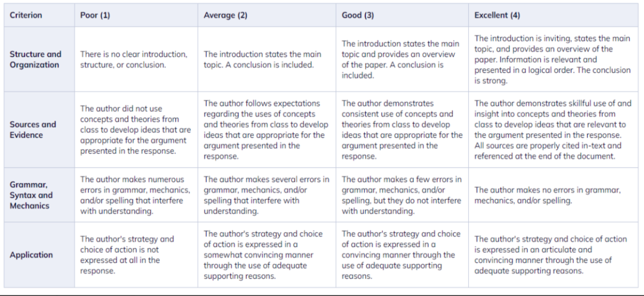
Task: Pick Poor description for Sources and Evidence
Action: (136, 129)
